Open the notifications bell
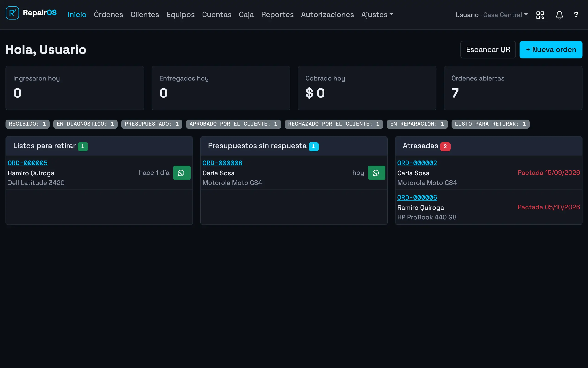 pos(559,15)
